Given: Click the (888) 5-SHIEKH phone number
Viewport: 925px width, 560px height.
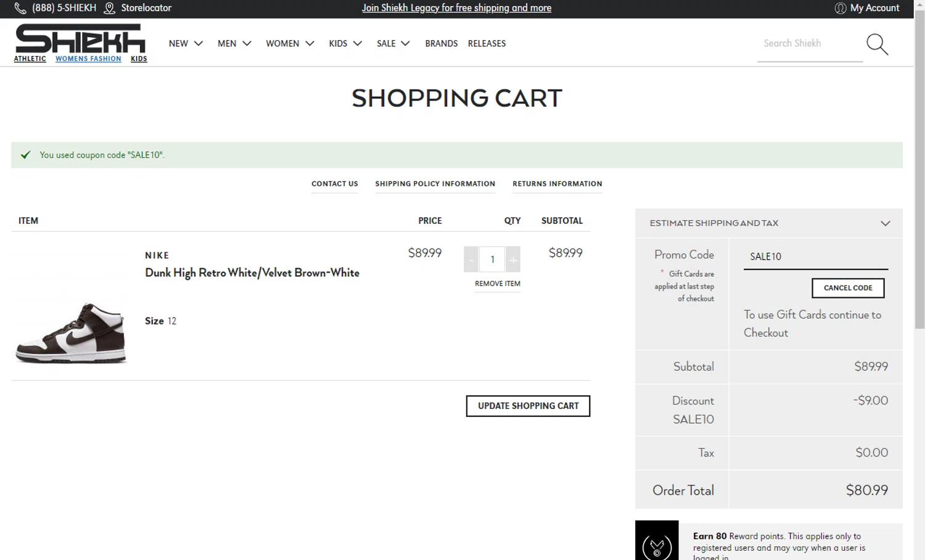Looking at the screenshot, I should pyautogui.click(x=64, y=8).
